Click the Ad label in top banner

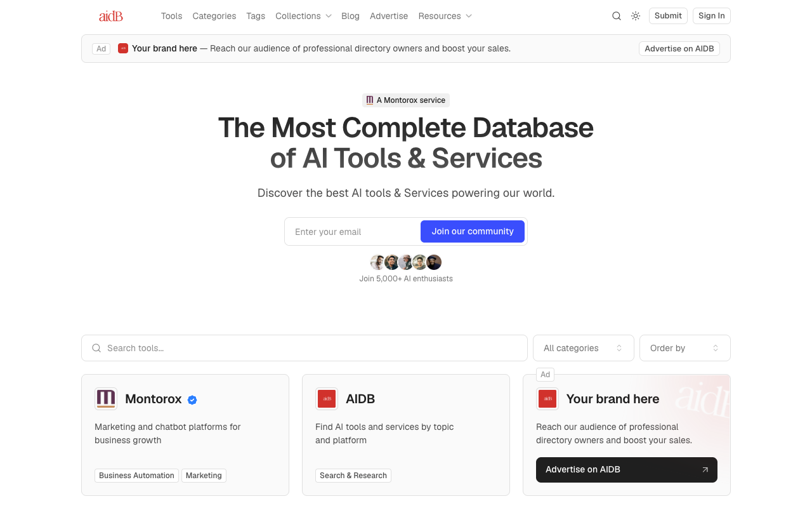[x=101, y=48]
